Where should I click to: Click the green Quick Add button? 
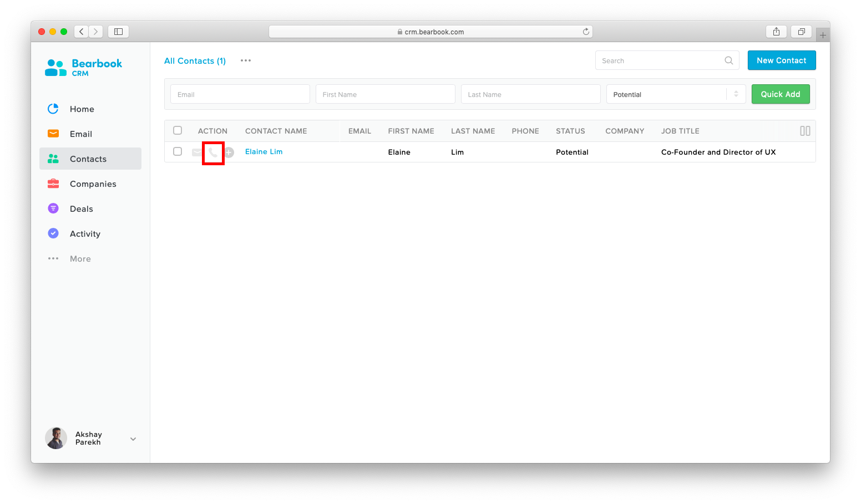point(781,94)
